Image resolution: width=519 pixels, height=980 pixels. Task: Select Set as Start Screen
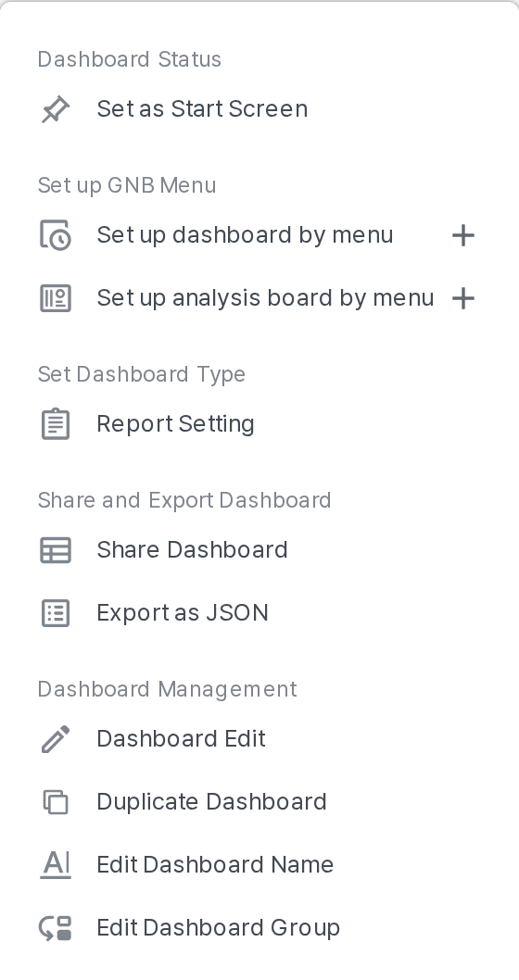click(202, 108)
